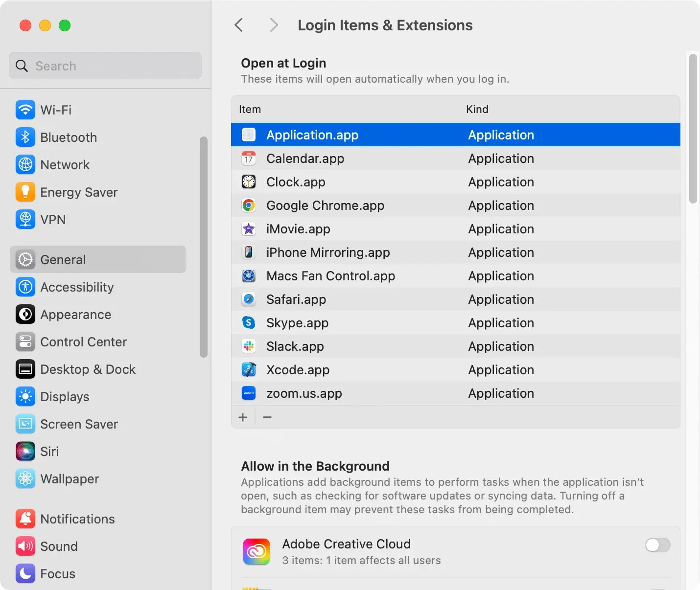Click the Bluetooth sidebar icon
Screen dimensions: 700x590
(25, 137)
